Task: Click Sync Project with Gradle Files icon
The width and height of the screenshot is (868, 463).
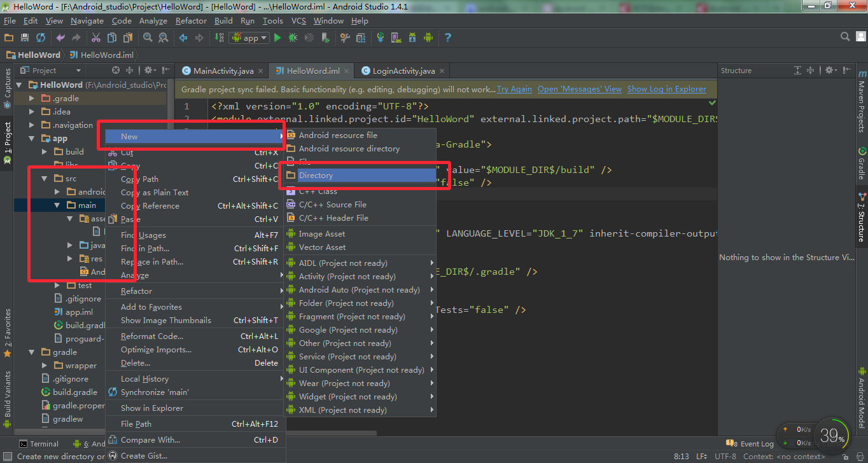Action: [381, 38]
